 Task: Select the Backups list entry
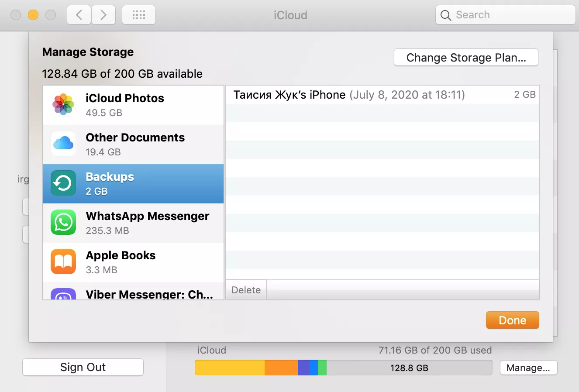(x=133, y=184)
